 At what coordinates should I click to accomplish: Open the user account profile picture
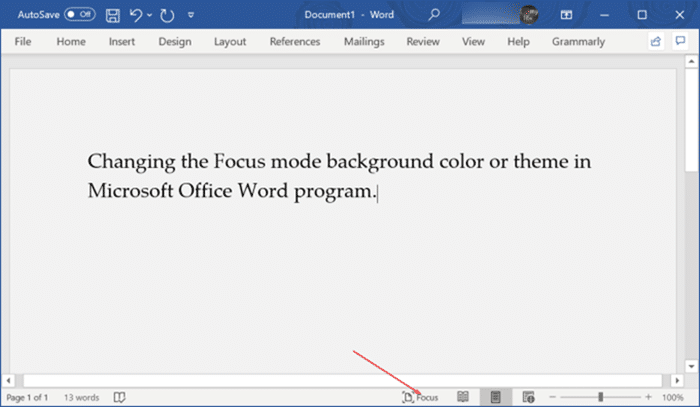pyautogui.click(x=529, y=15)
